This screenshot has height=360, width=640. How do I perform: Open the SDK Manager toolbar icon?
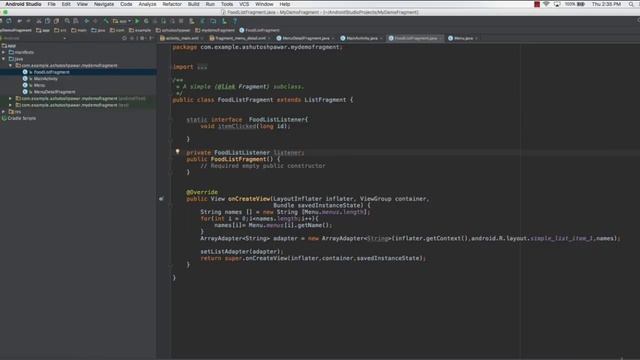click(x=224, y=21)
